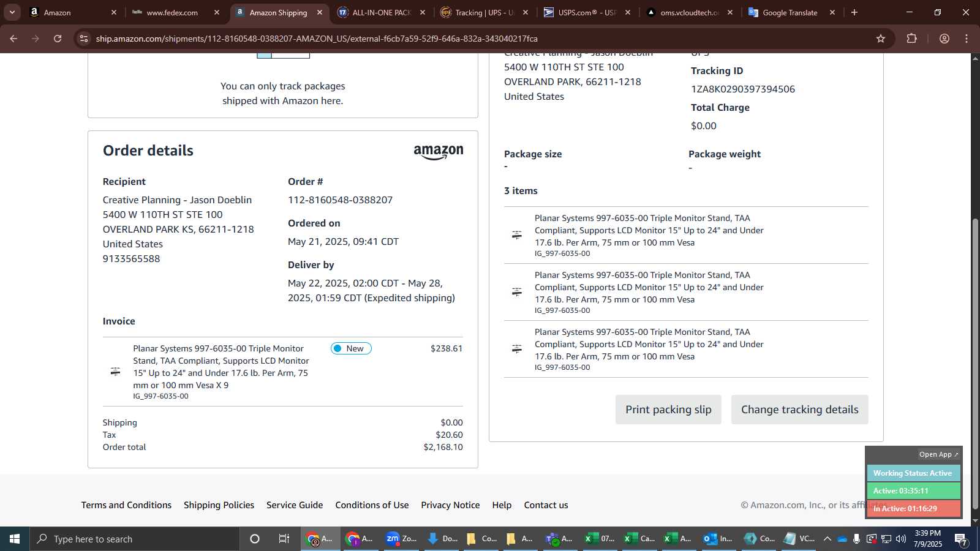
Task: Open a new browser tab
Action: click(854, 12)
